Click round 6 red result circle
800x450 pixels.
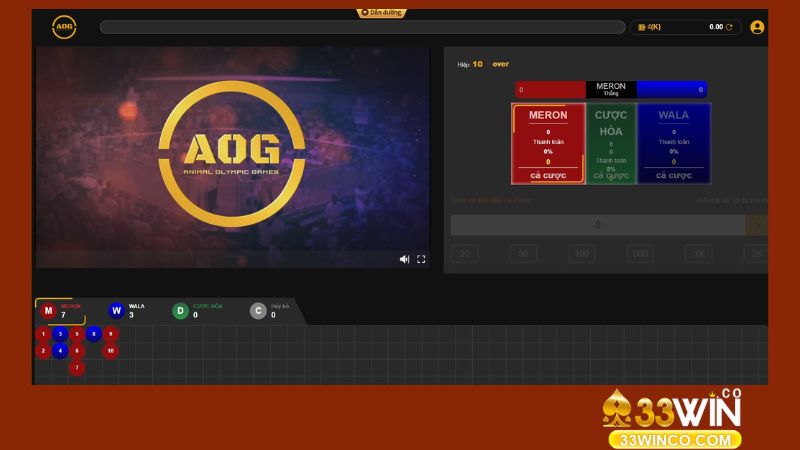pos(77,351)
